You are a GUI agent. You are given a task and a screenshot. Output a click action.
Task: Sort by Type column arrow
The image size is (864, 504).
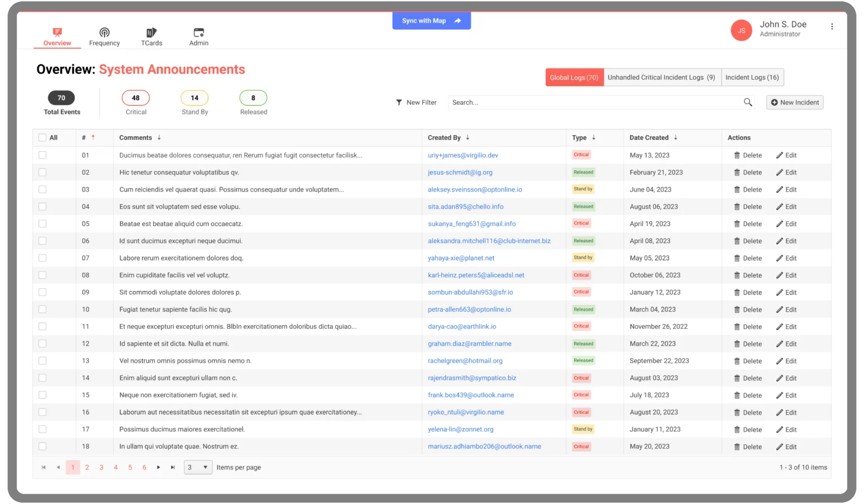(x=593, y=137)
